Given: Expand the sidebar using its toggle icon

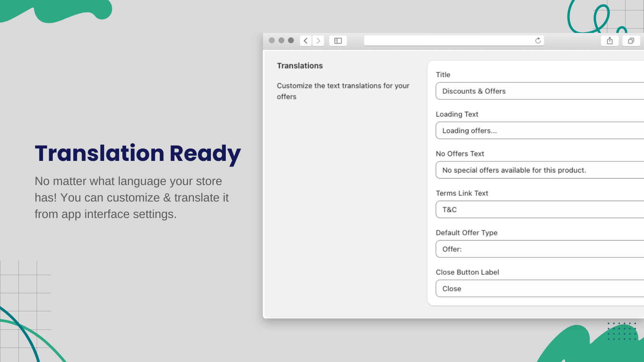Looking at the screenshot, I should click(x=338, y=41).
